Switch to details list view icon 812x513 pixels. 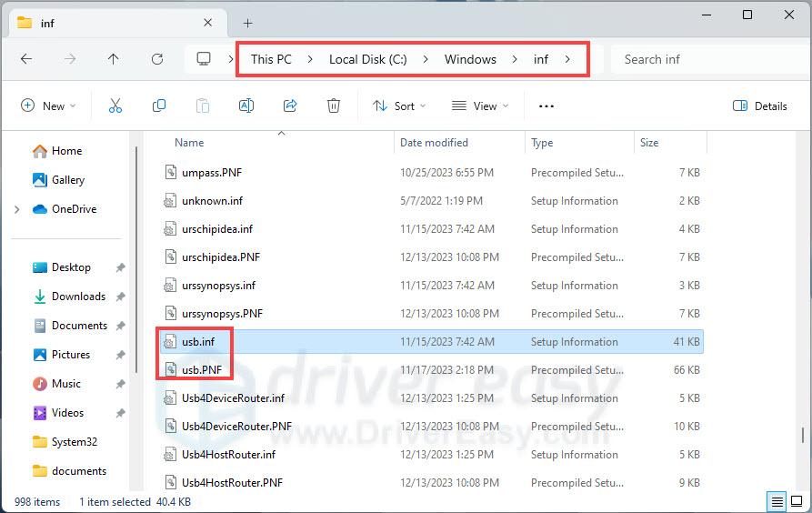tap(777, 501)
